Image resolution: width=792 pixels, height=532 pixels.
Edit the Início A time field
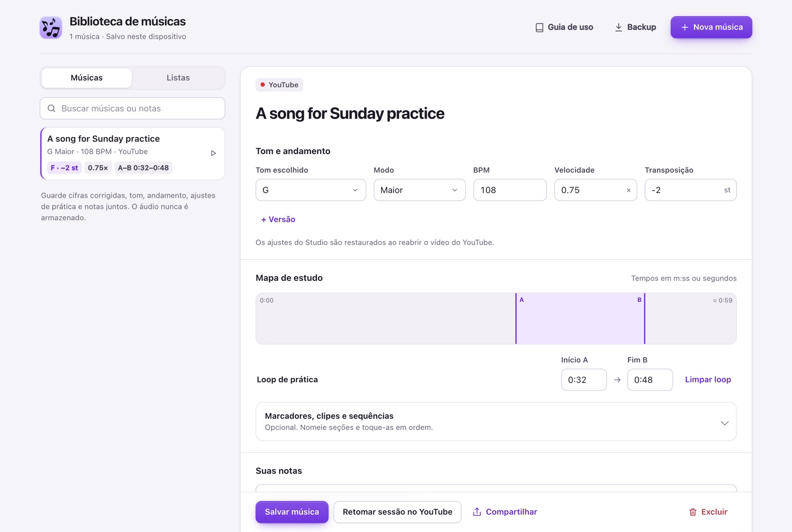click(x=584, y=380)
